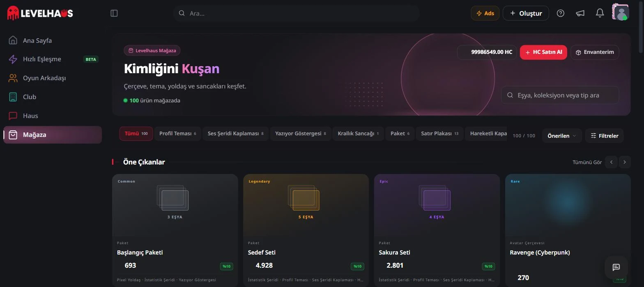Open the notifications bell

pos(600,13)
